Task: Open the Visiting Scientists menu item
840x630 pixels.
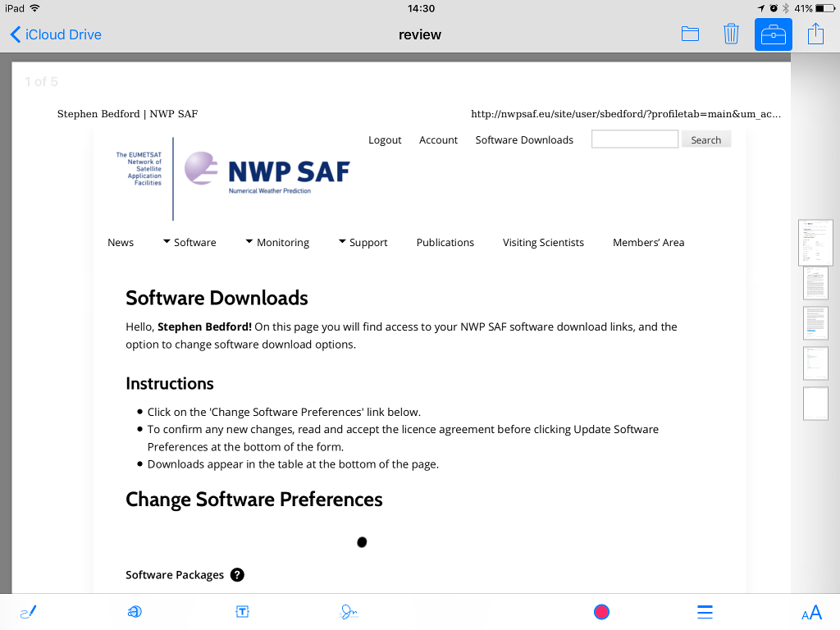Action: tap(543, 242)
